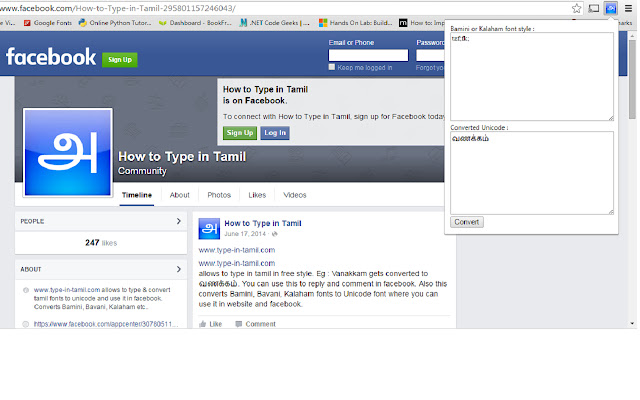640x400 pixels.
Task: Open type-in-tamil.com link in About section
Action: point(67,290)
